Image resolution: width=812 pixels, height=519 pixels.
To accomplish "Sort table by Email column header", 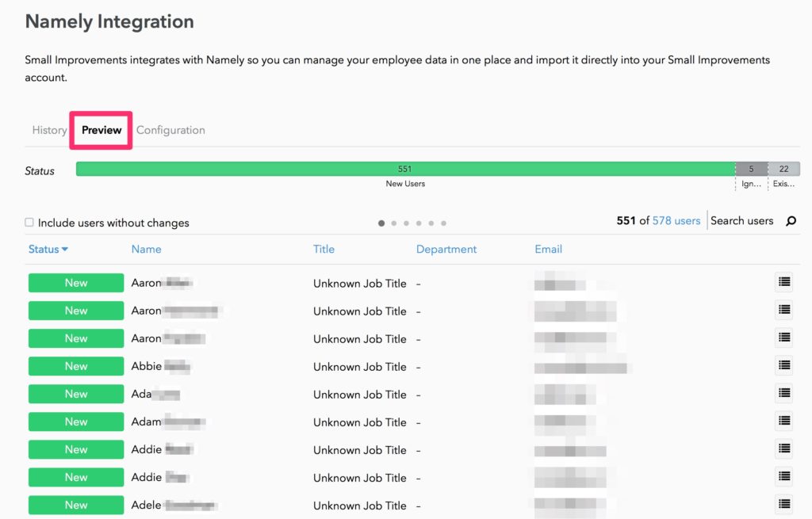I will (x=548, y=249).
